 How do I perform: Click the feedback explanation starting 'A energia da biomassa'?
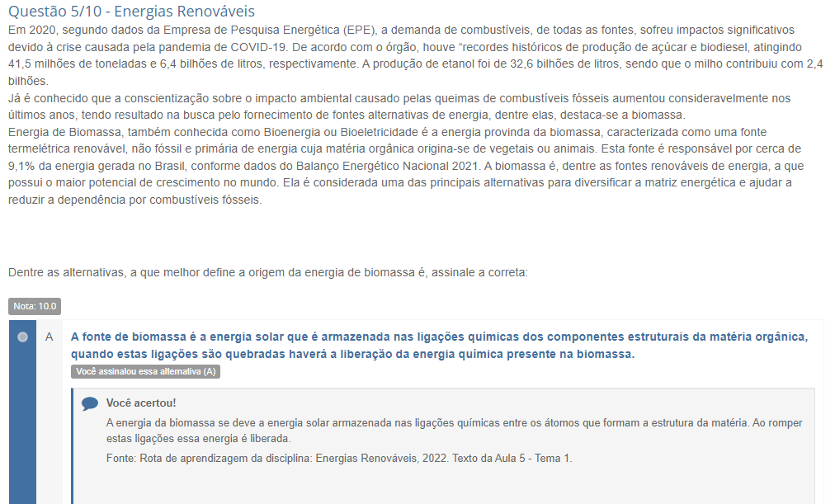(x=454, y=431)
